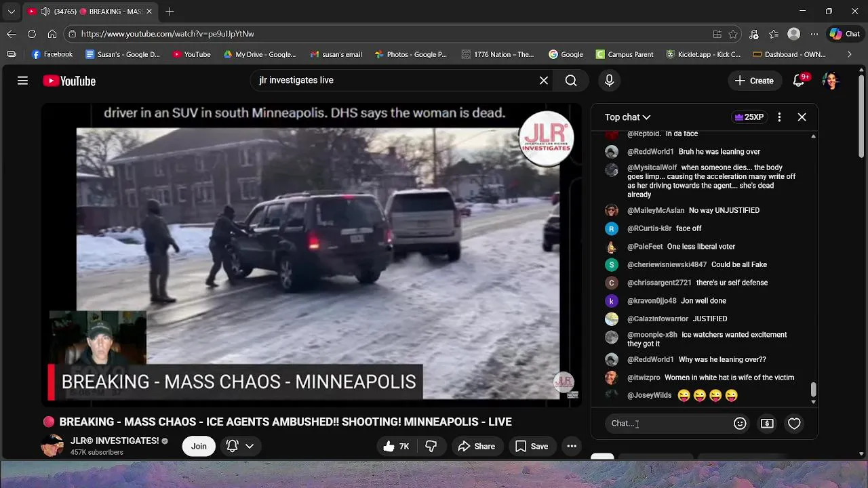Open My Drive - Google bookmark

pyautogui.click(x=260, y=54)
